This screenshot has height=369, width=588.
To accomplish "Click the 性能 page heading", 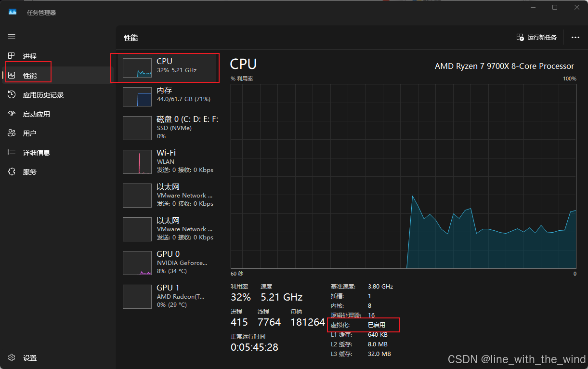I will pos(131,38).
